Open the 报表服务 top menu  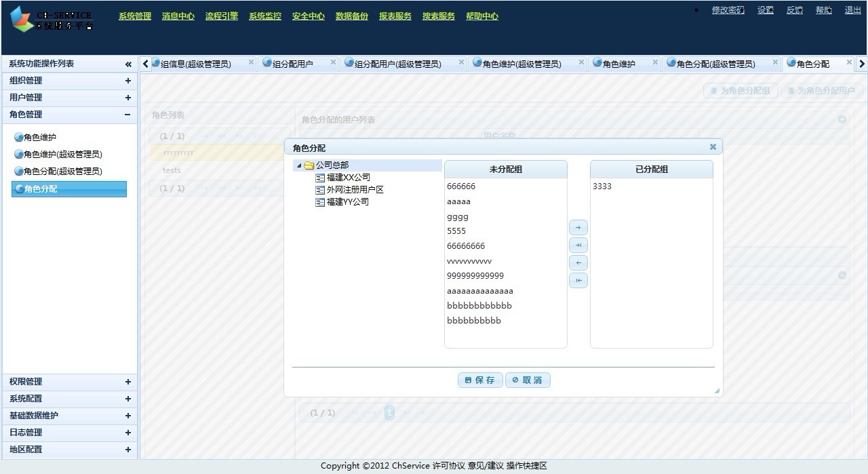click(x=395, y=16)
